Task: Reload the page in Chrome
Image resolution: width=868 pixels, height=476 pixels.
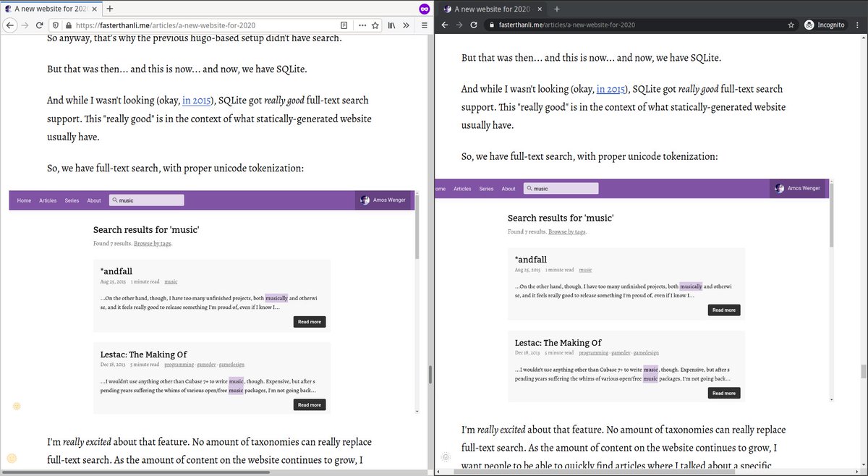Action: coord(474,25)
